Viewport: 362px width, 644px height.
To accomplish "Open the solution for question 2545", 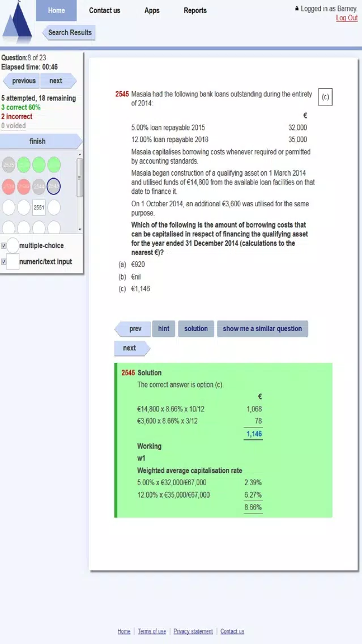I will pos(196,329).
